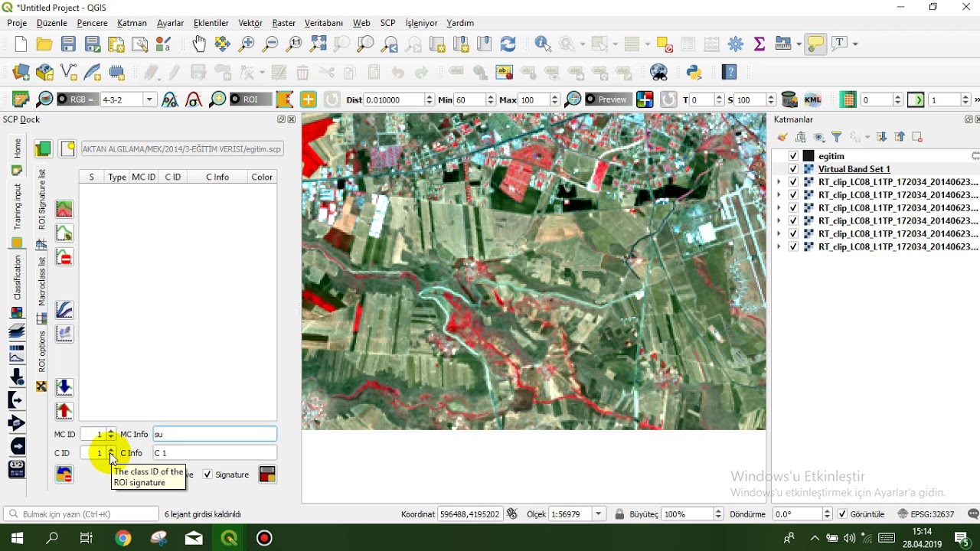Open the Vektör menu
The width and height of the screenshot is (980, 551).
(x=250, y=23)
